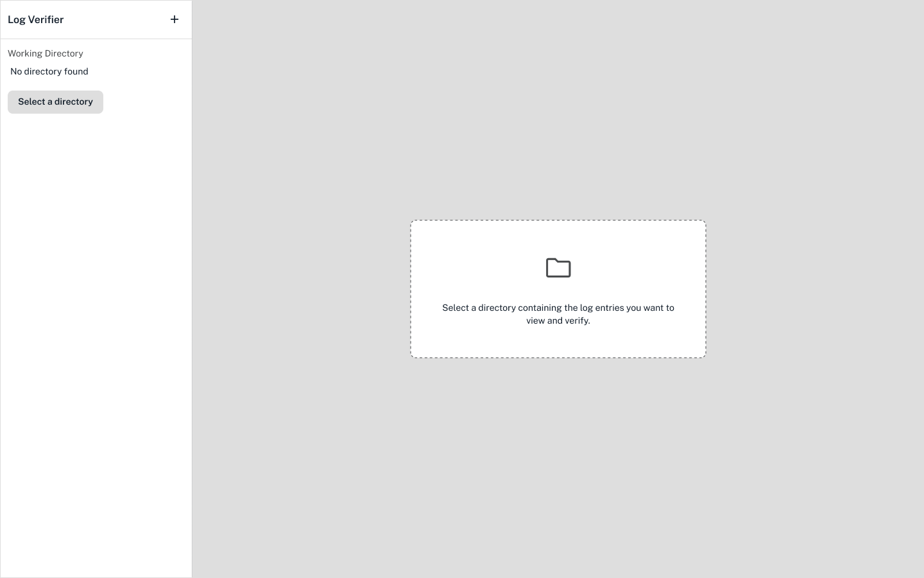Image resolution: width=924 pixels, height=578 pixels.
Task: Click the Log Verifier title
Action: (x=36, y=19)
